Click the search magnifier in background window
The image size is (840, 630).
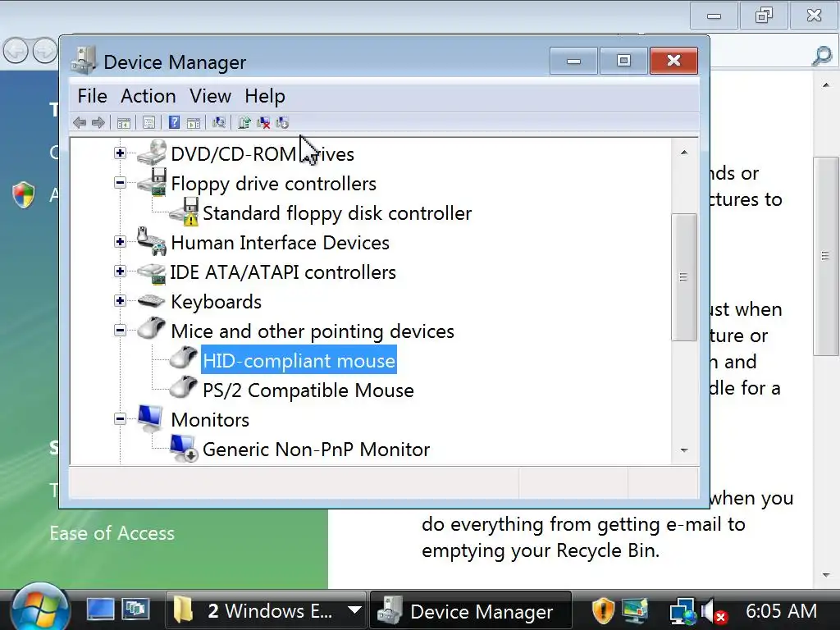(822, 56)
